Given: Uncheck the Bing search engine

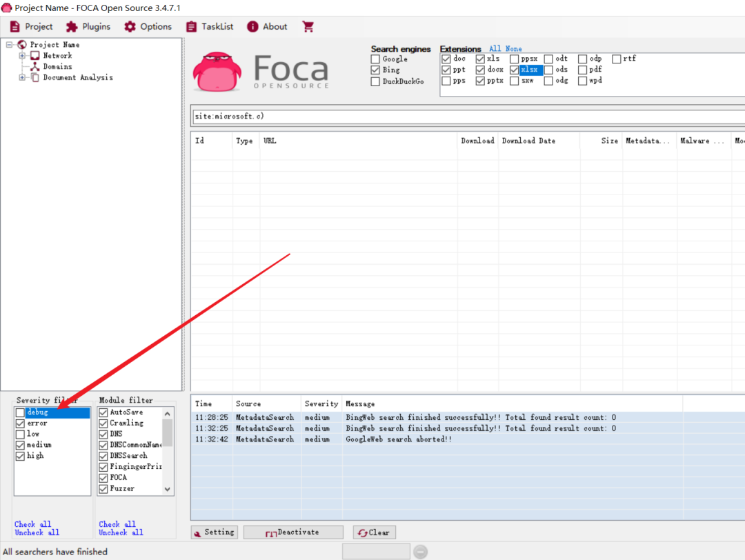Looking at the screenshot, I should tap(375, 70).
